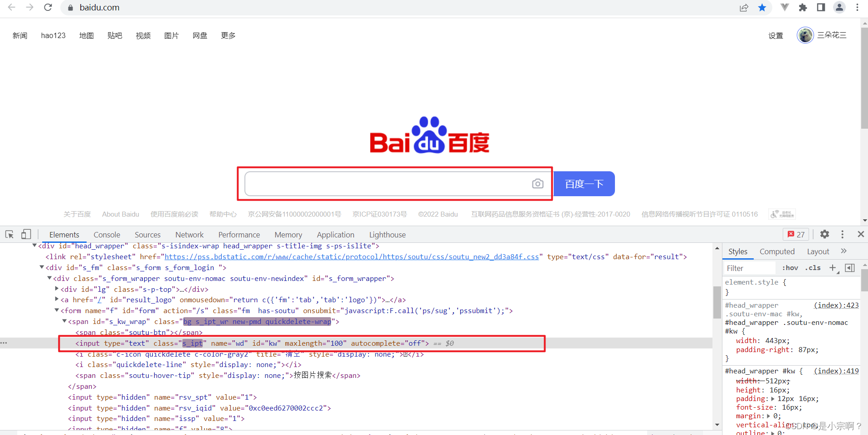Open the 贴吧 link
868x435 pixels.
(x=115, y=35)
